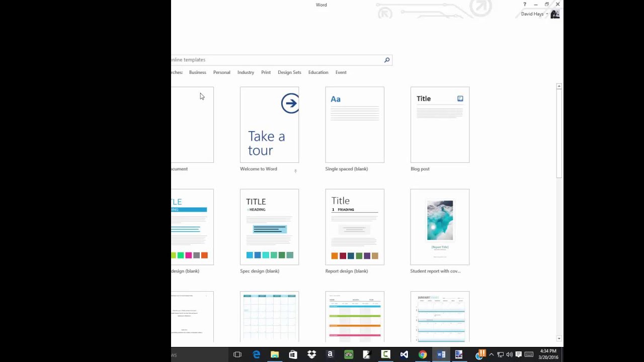644x362 pixels.
Task: Open the Blog post template
Action: point(440,125)
